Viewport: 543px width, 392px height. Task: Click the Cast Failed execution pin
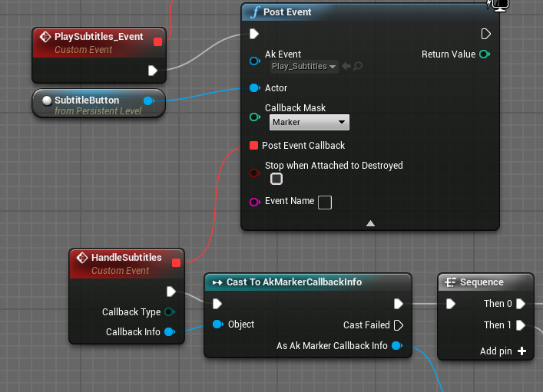click(398, 325)
